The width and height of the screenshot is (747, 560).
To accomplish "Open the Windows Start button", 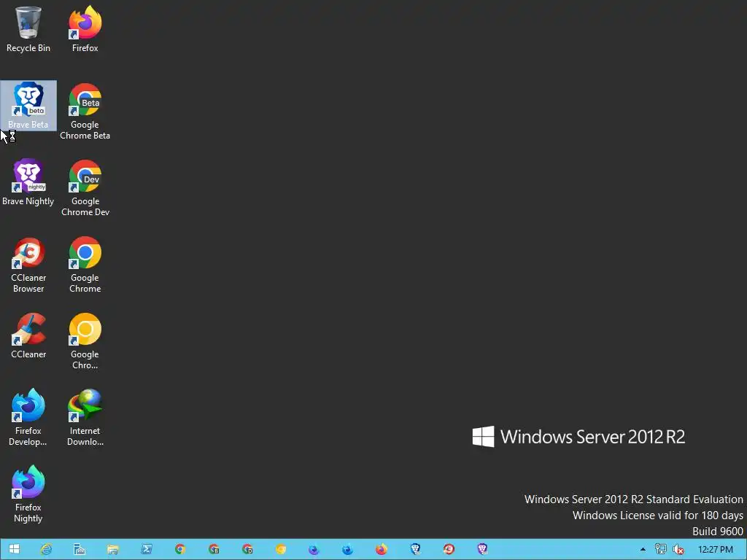I will pyautogui.click(x=14, y=549).
